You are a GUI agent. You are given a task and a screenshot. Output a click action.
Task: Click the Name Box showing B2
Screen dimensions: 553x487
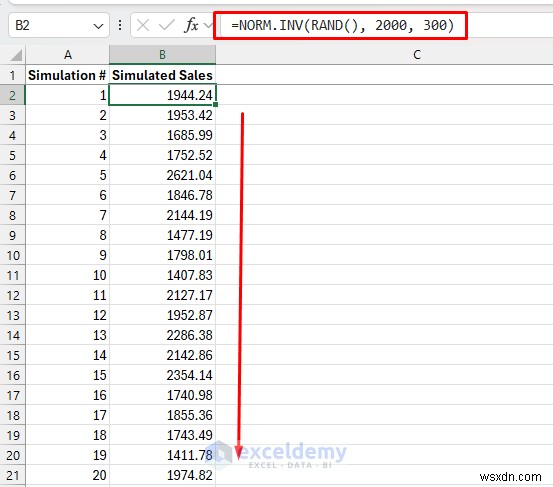point(59,25)
